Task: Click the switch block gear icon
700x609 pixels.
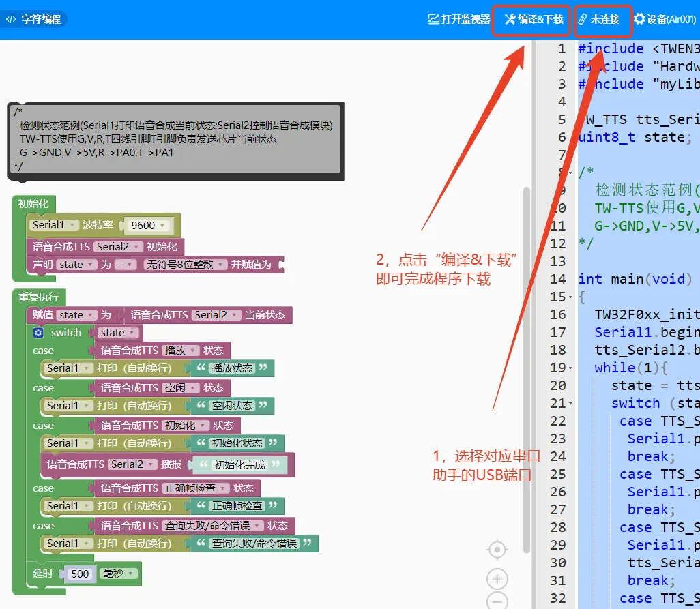Action: coord(38,333)
